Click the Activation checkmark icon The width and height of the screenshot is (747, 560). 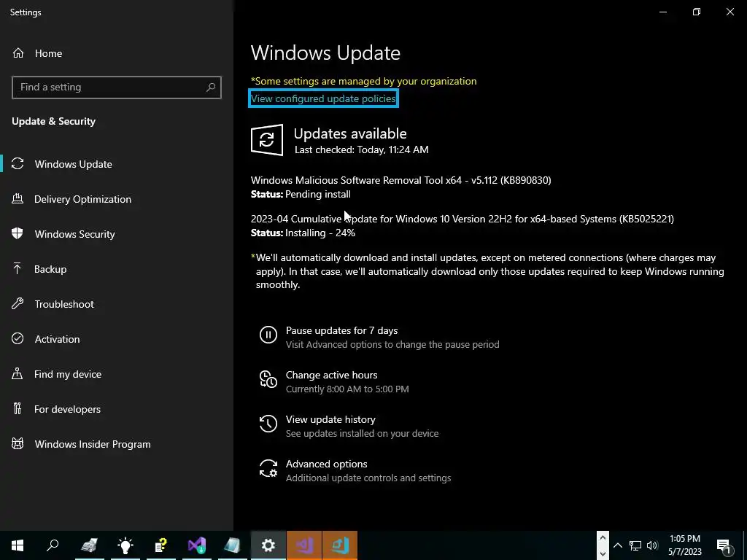(x=18, y=338)
